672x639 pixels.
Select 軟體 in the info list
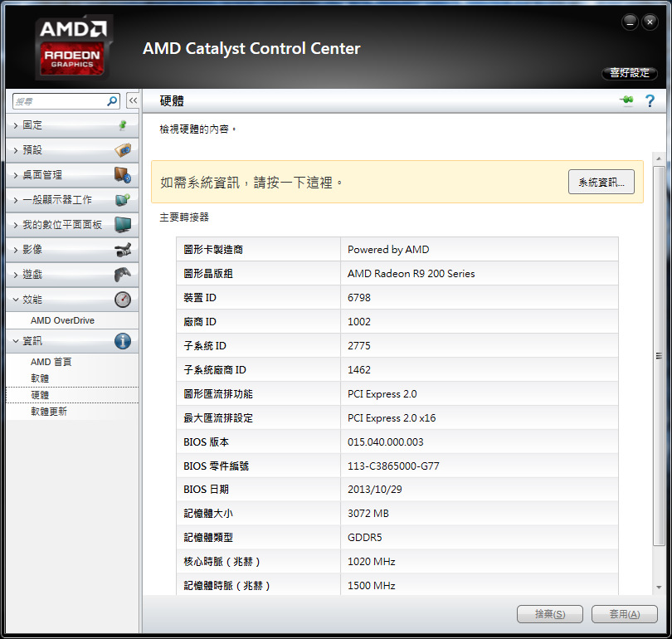tap(40, 378)
